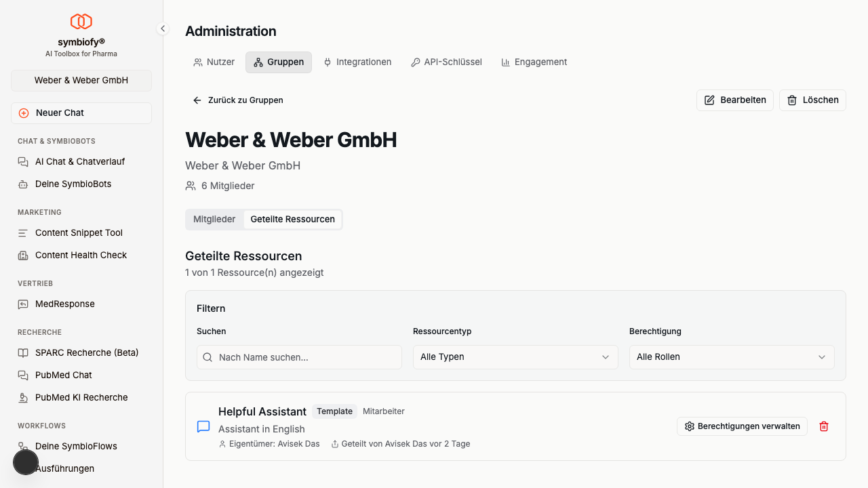The height and width of the screenshot is (488, 868).
Task: Expand the Ressourcentyp Alle Typen dropdown
Action: (515, 357)
